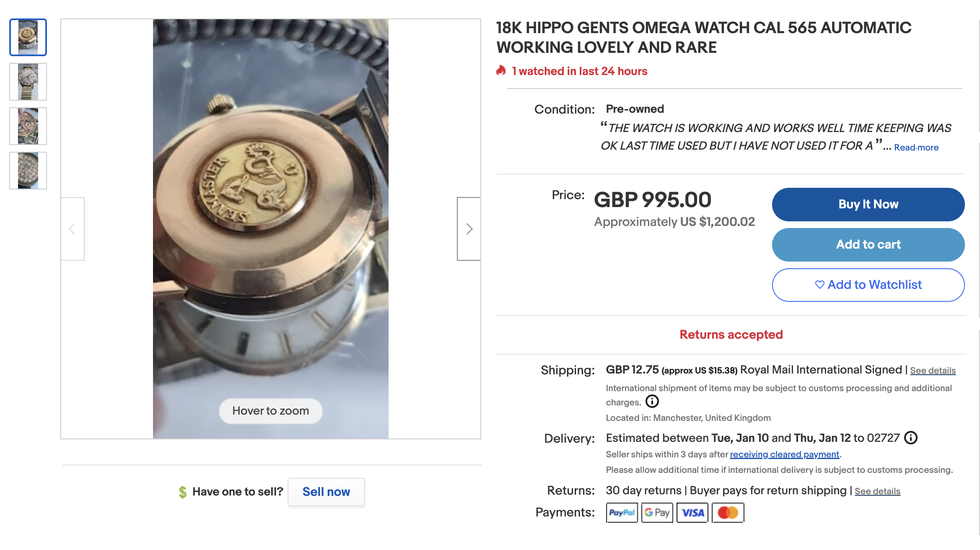Click the shipping charges info icon
The height and width of the screenshot is (550, 980).
coord(652,402)
